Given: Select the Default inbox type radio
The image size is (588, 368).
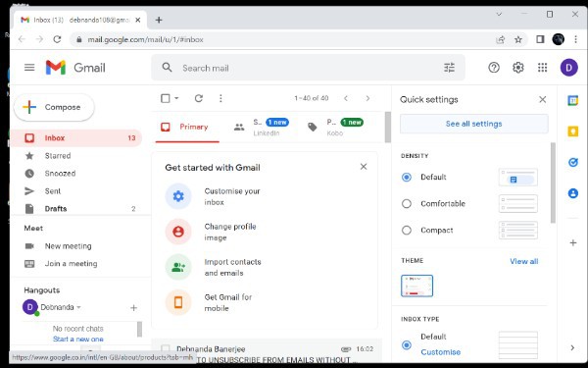Looking at the screenshot, I should [407, 344].
